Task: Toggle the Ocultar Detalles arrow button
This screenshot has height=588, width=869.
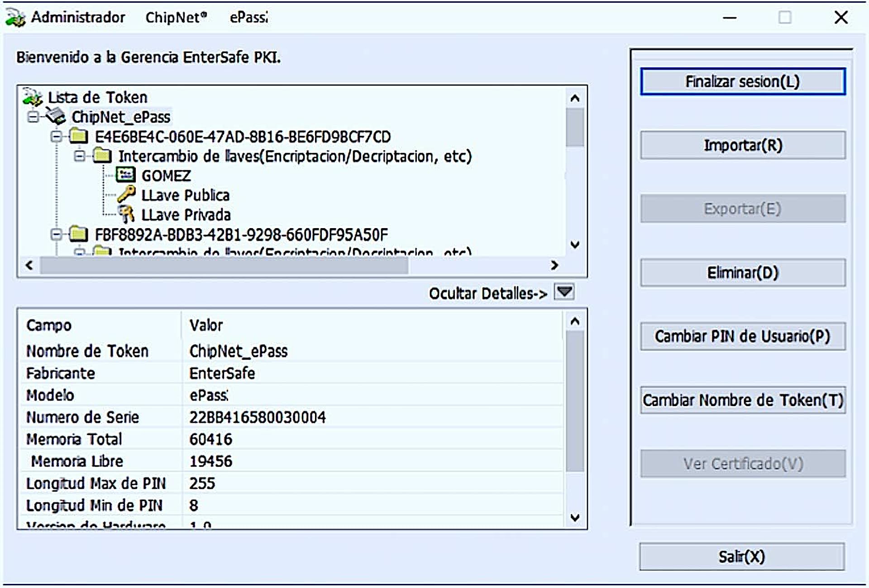Action: pyautogui.click(x=564, y=292)
